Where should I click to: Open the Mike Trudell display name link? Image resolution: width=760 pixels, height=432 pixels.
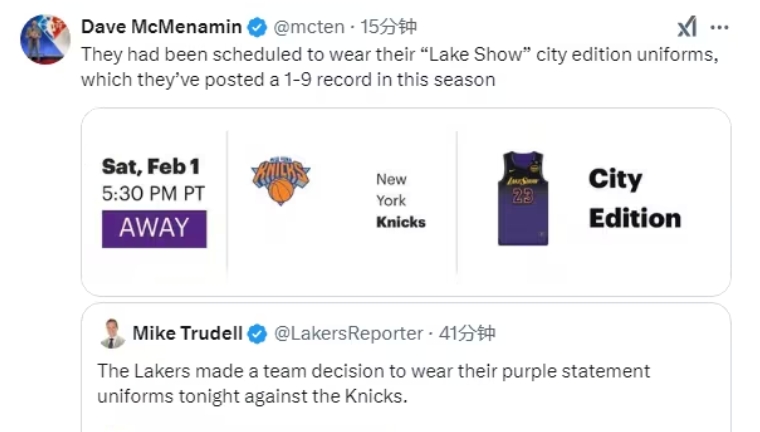(188, 333)
